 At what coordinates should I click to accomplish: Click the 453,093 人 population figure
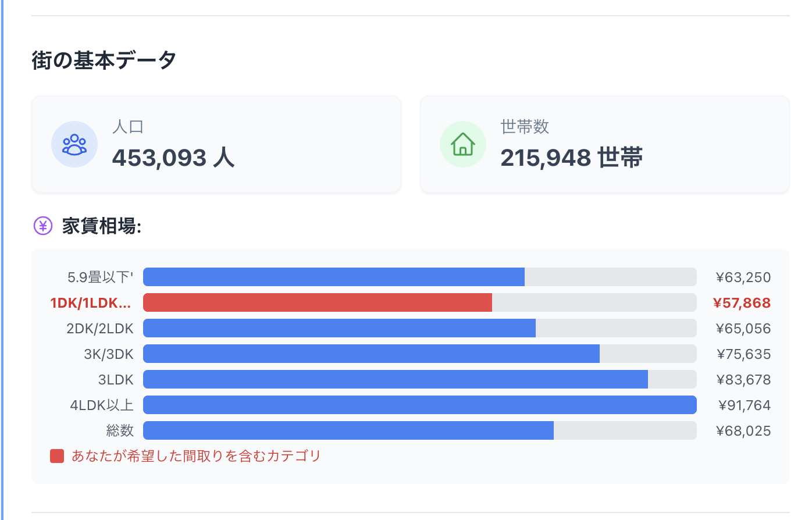point(173,158)
